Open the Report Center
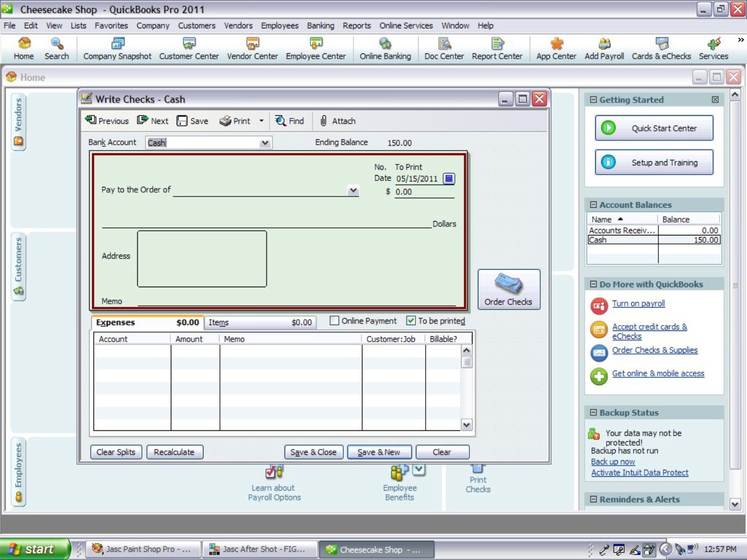The height and width of the screenshot is (560, 747). tap(497, 49)
